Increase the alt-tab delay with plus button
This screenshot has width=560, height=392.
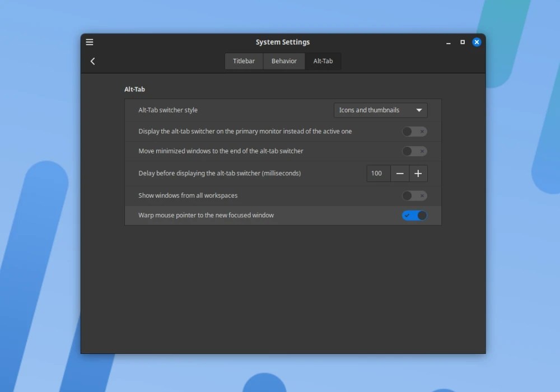(x=418, y=174)
